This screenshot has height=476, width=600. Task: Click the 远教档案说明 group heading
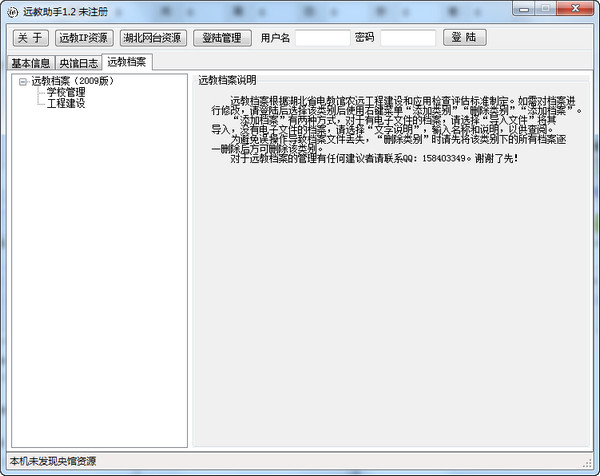(x=227, y=80)
